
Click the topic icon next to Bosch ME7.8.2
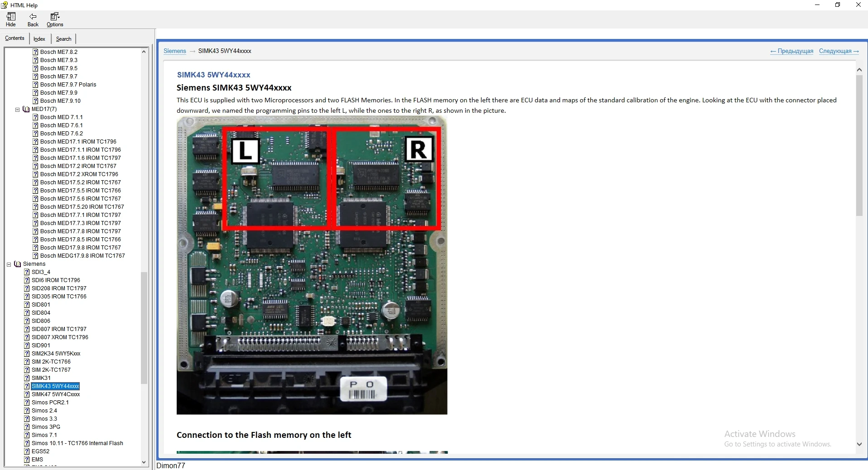coord(35,52)
